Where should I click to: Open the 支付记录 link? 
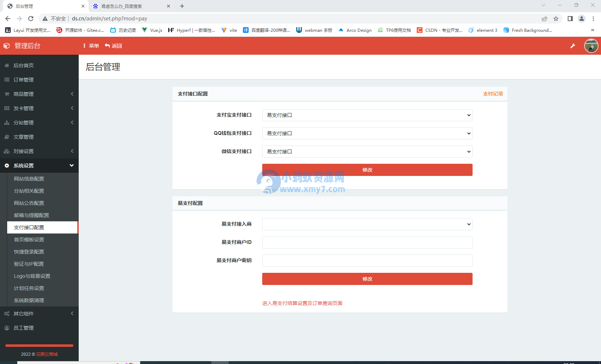point(493,94)
